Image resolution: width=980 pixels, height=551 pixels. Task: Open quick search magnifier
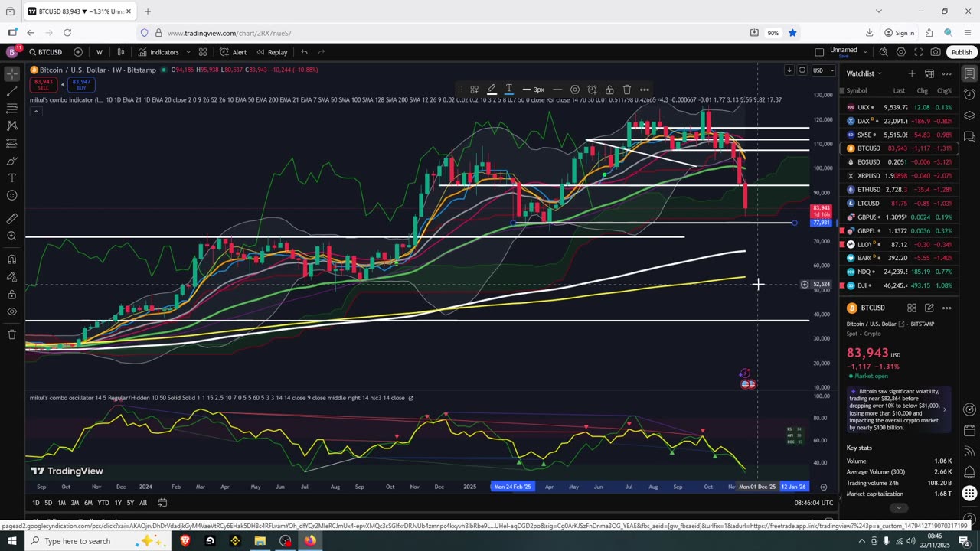point(884,52)
